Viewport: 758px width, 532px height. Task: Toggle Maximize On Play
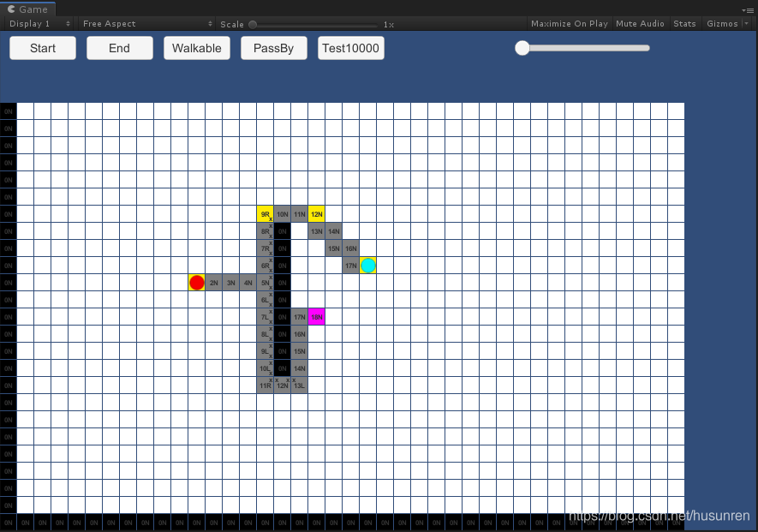tap(569, 24)
